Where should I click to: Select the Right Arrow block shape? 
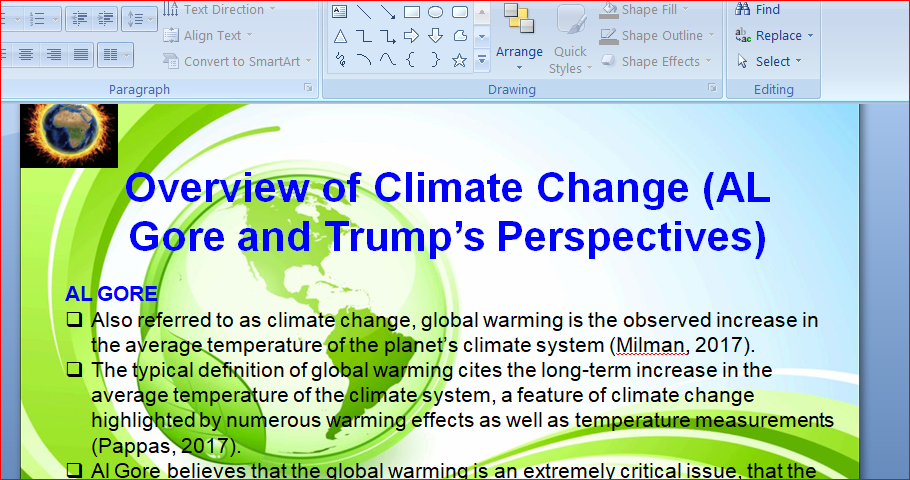click(411, 37)
